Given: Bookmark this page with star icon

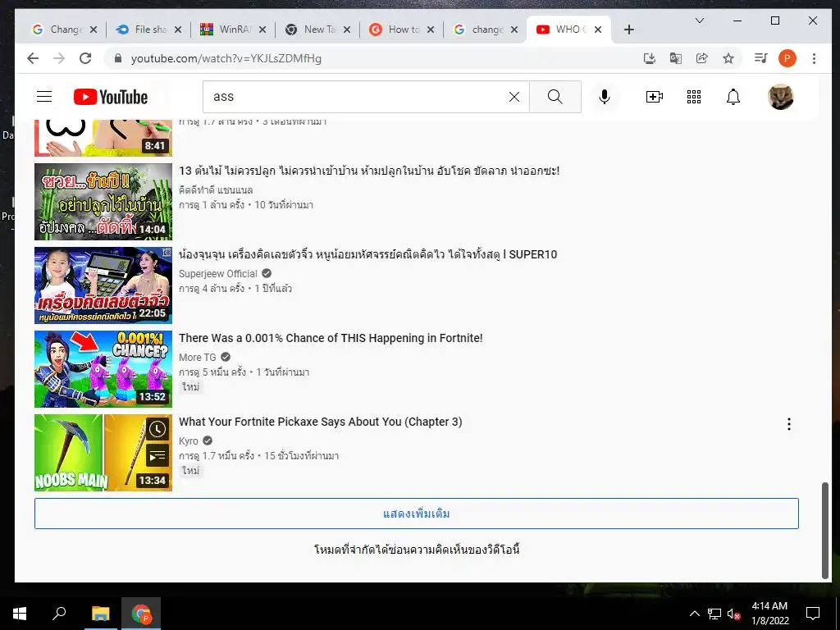Looking at the screenshot, I should pos(728,58).
